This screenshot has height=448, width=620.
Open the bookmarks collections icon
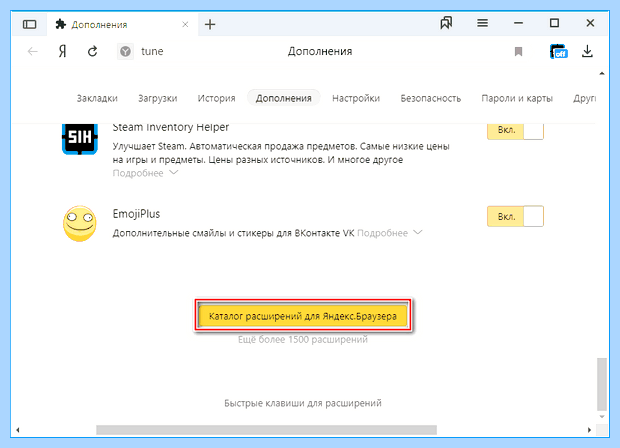[x=446, y=23]
